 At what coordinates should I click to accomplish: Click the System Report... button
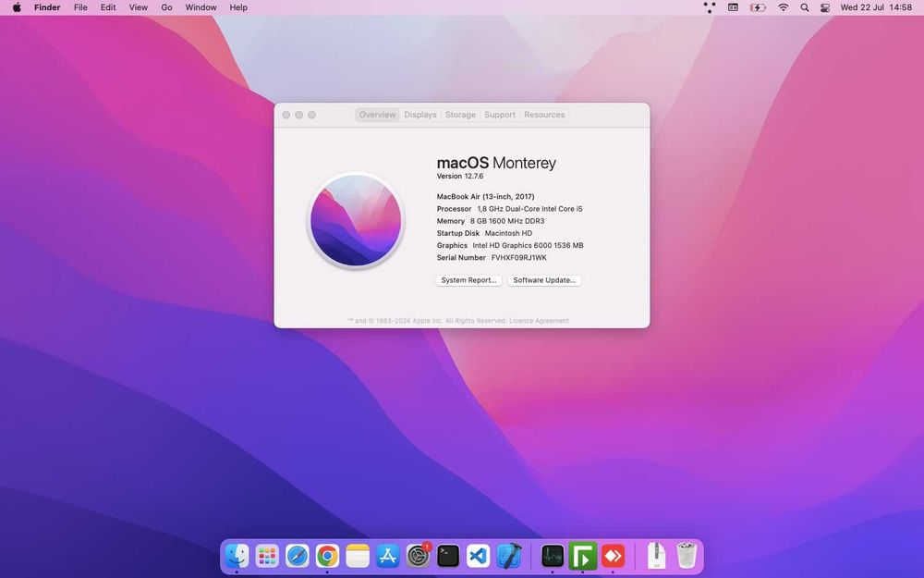click(469, 280)
